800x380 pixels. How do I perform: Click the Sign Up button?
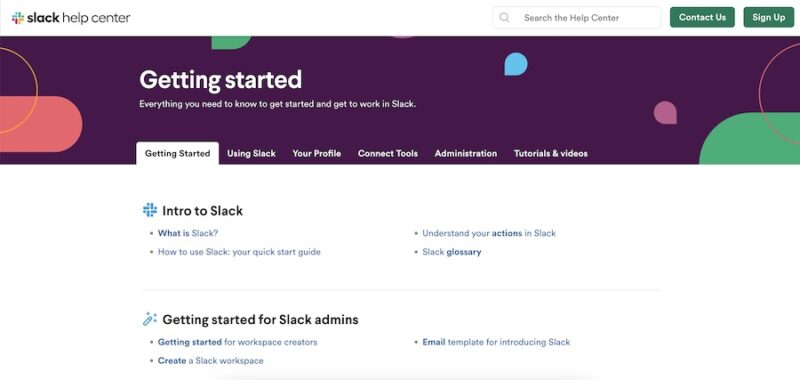[x=768, y=17]
